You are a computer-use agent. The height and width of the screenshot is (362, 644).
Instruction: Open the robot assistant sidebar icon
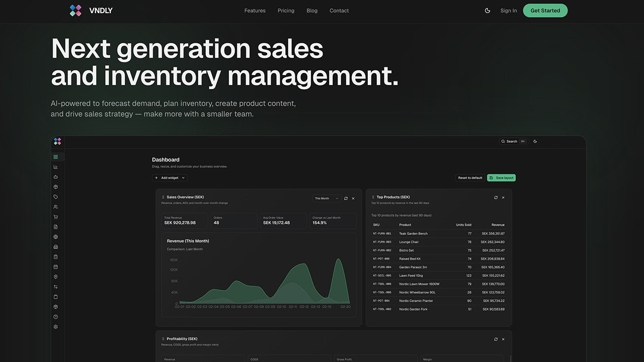56,177
